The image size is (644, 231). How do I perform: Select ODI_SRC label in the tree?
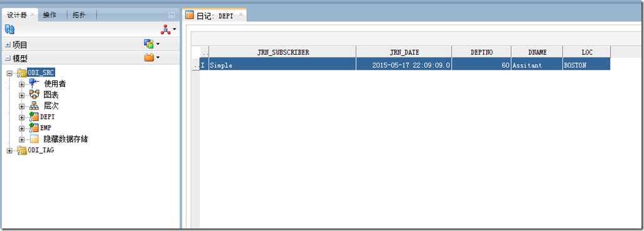tap(41, 73)
